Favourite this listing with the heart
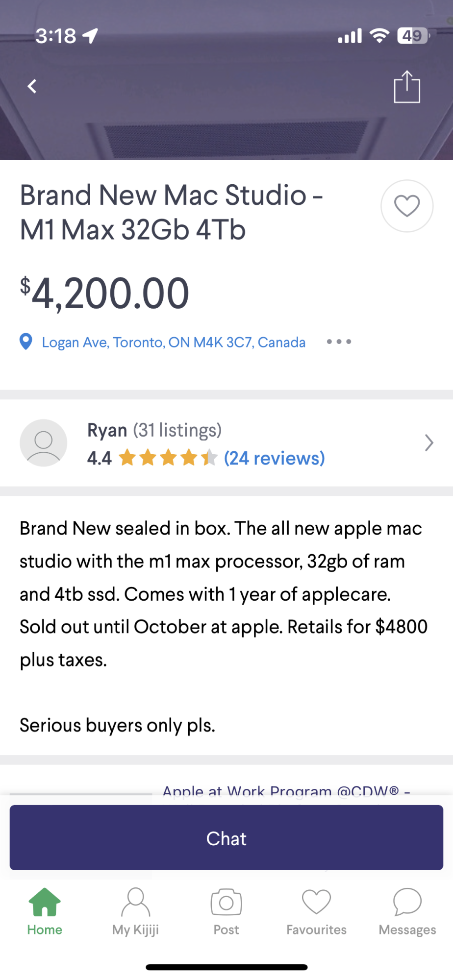The width and height of the screenshot is (453, 980). point(407,206)
